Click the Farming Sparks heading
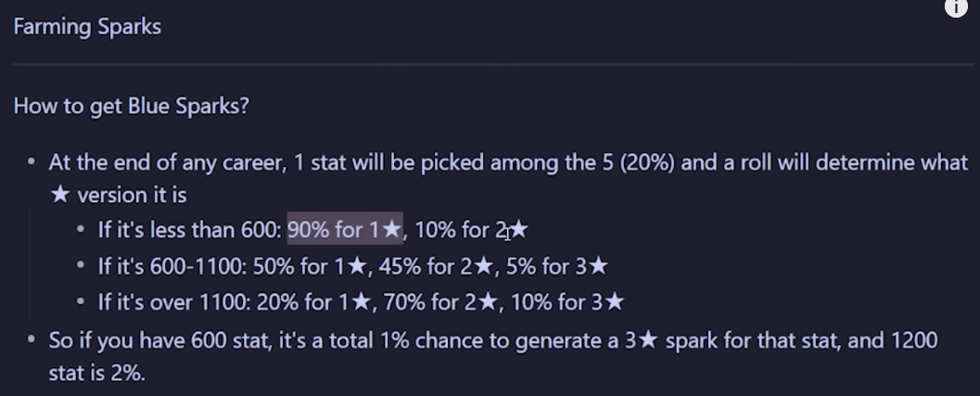 [87, 27]
